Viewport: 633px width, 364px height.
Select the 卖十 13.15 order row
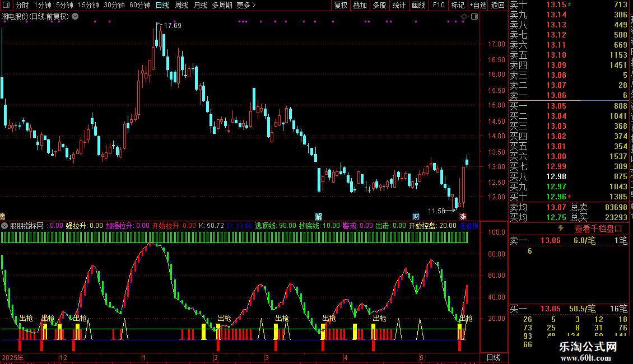tap(569, 4)
